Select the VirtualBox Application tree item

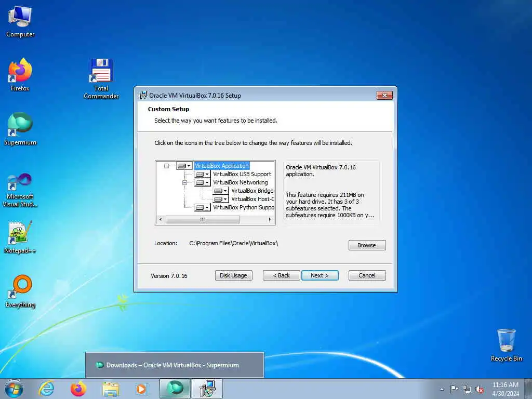tap(222, 166)
